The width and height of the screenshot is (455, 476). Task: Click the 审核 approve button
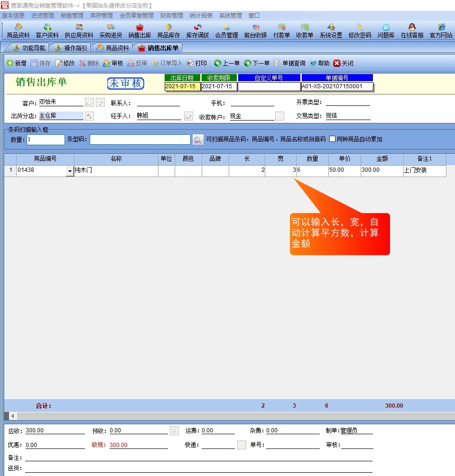click(113, 63)
